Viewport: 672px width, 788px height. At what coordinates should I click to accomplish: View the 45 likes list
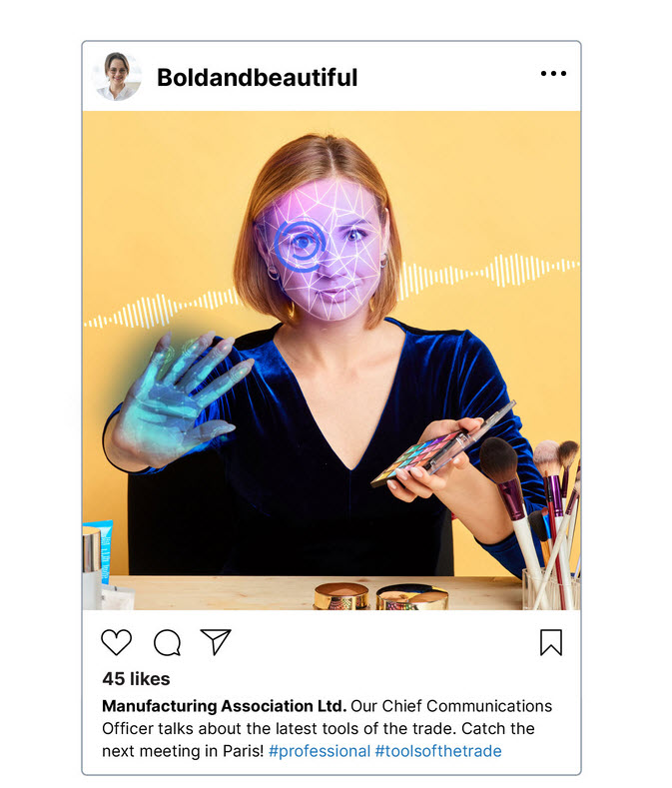click(136, 679)
